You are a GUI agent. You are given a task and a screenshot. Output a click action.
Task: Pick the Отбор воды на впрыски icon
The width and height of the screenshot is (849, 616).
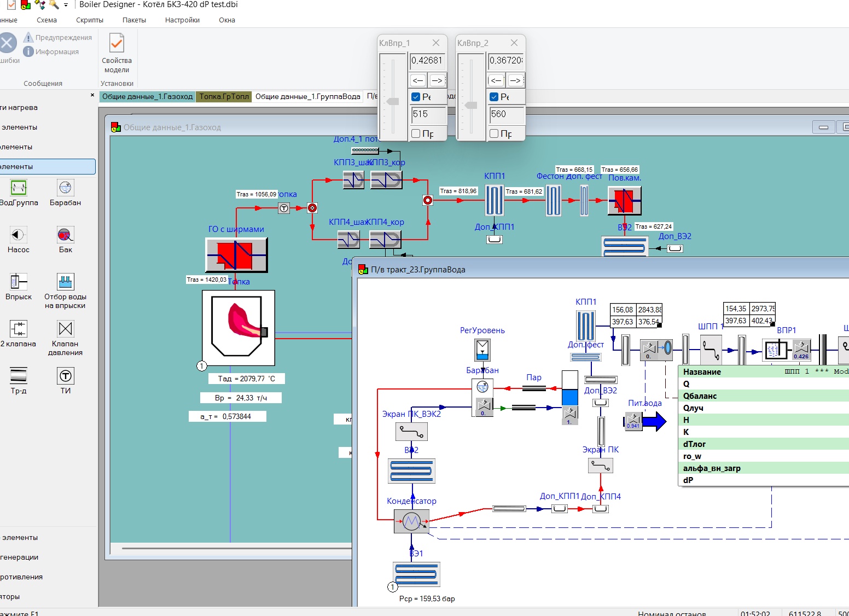coord(65,282)
